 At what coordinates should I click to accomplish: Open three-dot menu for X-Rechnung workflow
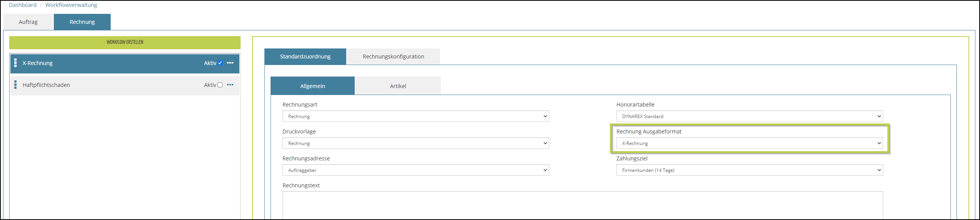[x=230, y=63]
